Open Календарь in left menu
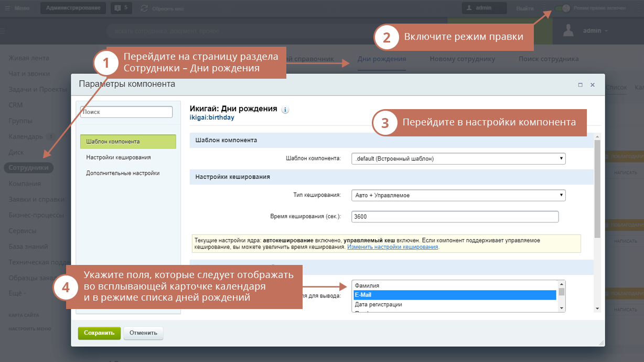The width and height of the screenshot is (644, 362). click(x=26, y=137)
